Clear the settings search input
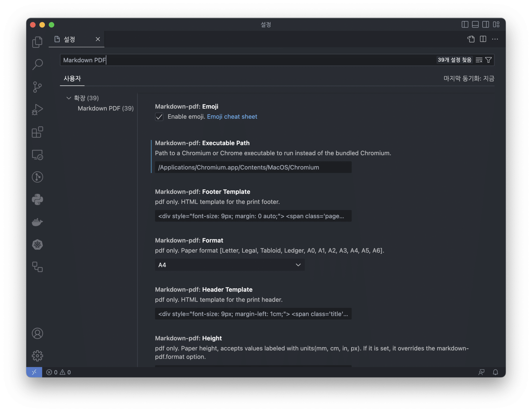This screenshot has height=412, width=532. (479, 60)
